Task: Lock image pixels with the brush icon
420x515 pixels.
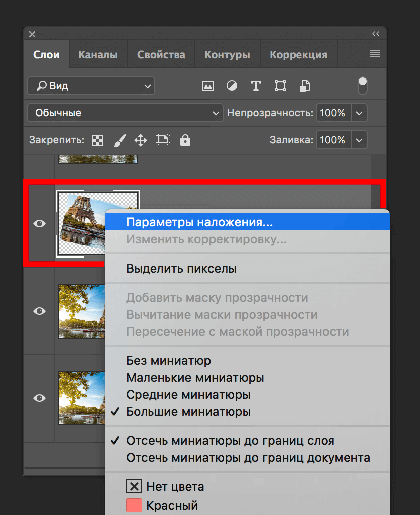Action: 119,140
